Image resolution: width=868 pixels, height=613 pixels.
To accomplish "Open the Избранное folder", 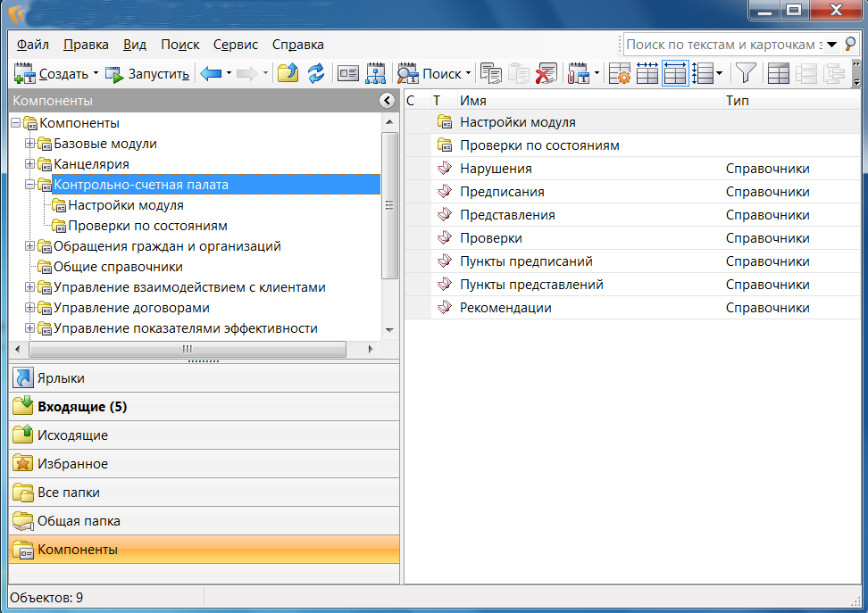I will (x=204, y=464).
